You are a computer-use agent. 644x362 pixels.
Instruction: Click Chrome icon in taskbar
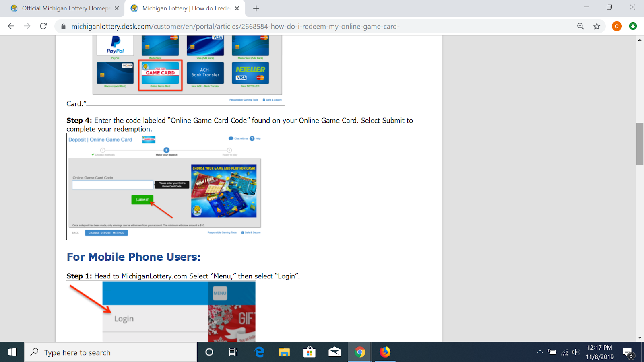pos(360,352)
